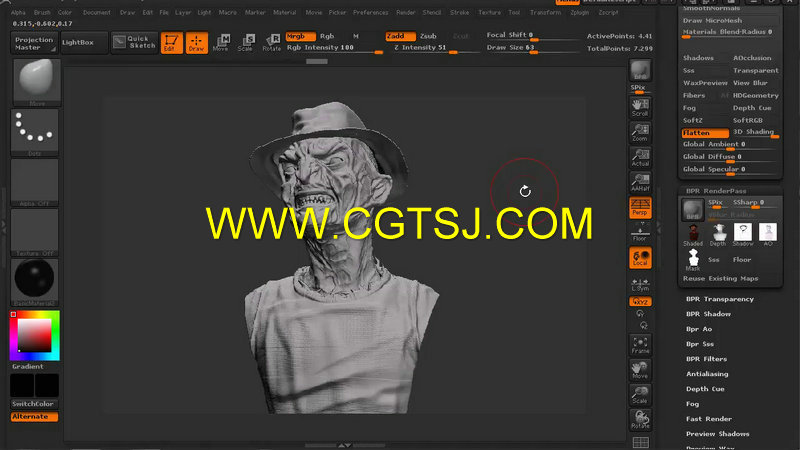
Task: Toggle XYZ rotation mode
Action: 640,302
